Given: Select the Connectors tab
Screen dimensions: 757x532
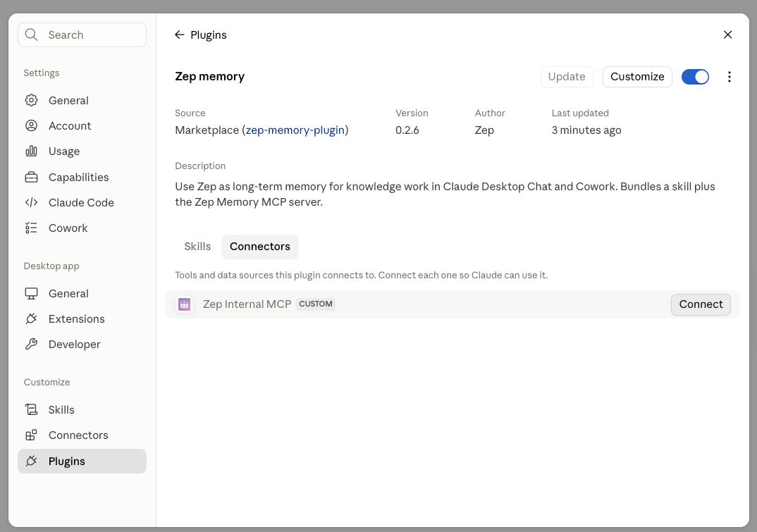Looking at the screenshot, I should click(x=260, y=247).
